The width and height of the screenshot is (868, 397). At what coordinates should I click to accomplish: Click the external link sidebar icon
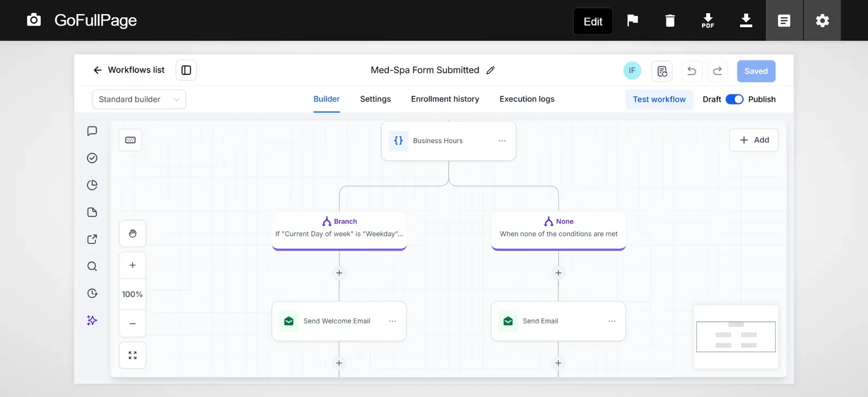pyautogui.click(x=92, y=239)
